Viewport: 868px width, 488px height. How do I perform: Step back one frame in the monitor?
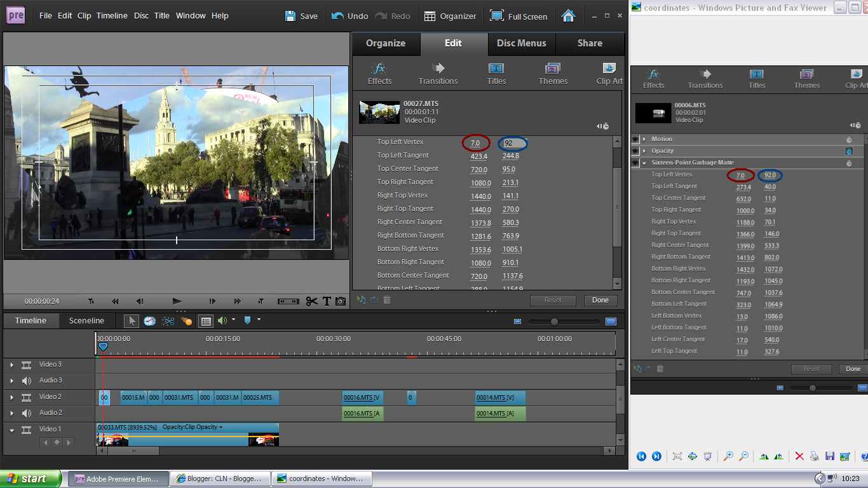click(139, 301)
